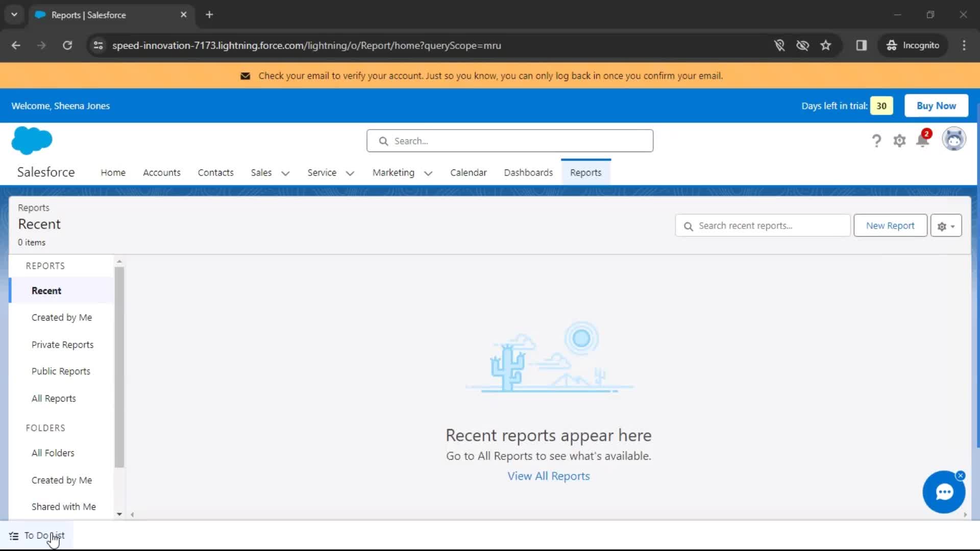Click the Buy Now button
This screenshot has width=980, height=551.
pos(936,106)
